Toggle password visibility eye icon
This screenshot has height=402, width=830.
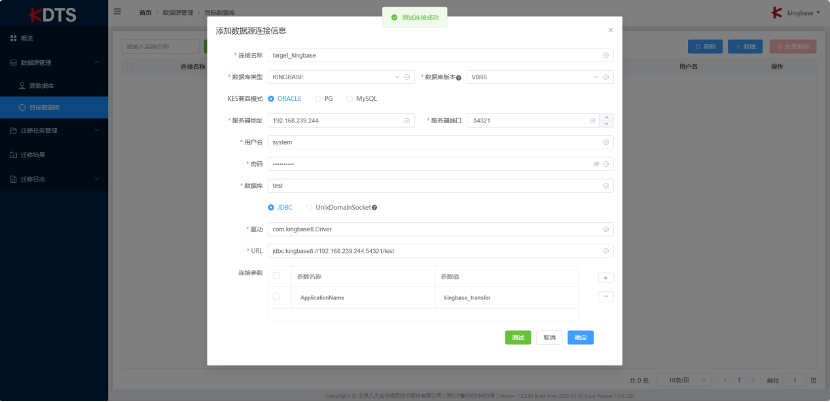[x=596, y=164]
